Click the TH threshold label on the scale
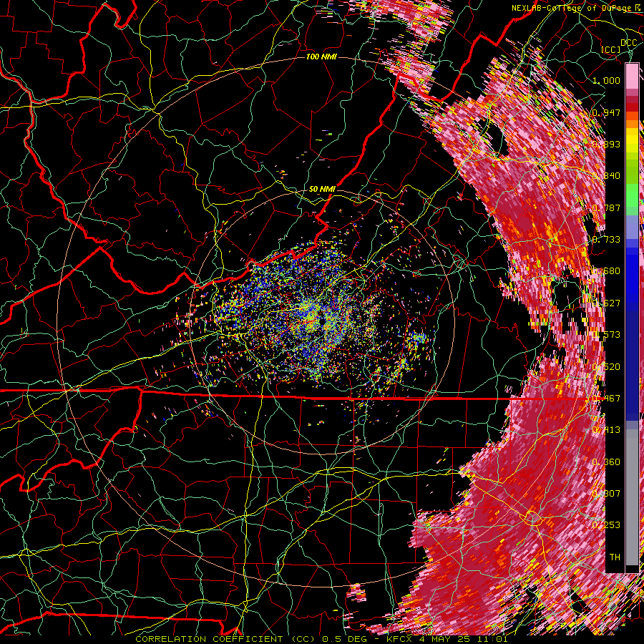Viewport: 644px width, 644px height. (615, 557)
